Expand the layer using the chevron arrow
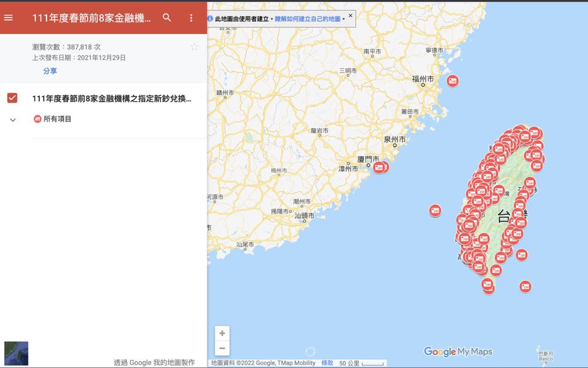Viewport: 588px width, 368px height. point(12,120)
